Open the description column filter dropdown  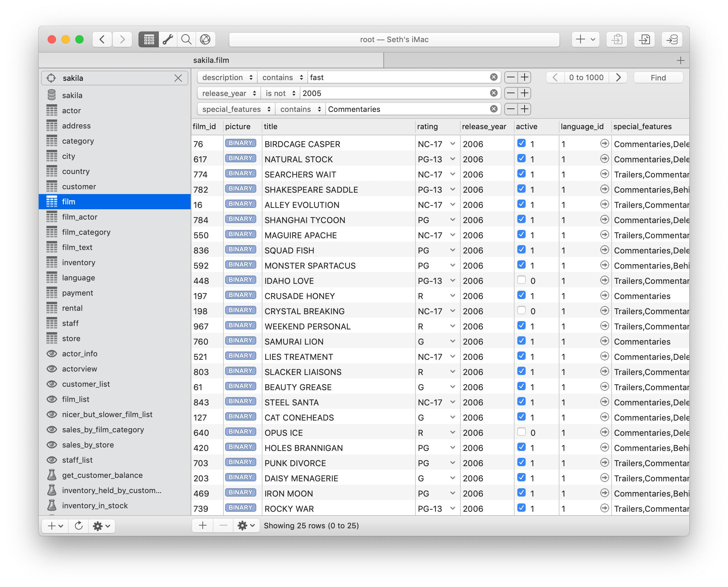[227, 77]
